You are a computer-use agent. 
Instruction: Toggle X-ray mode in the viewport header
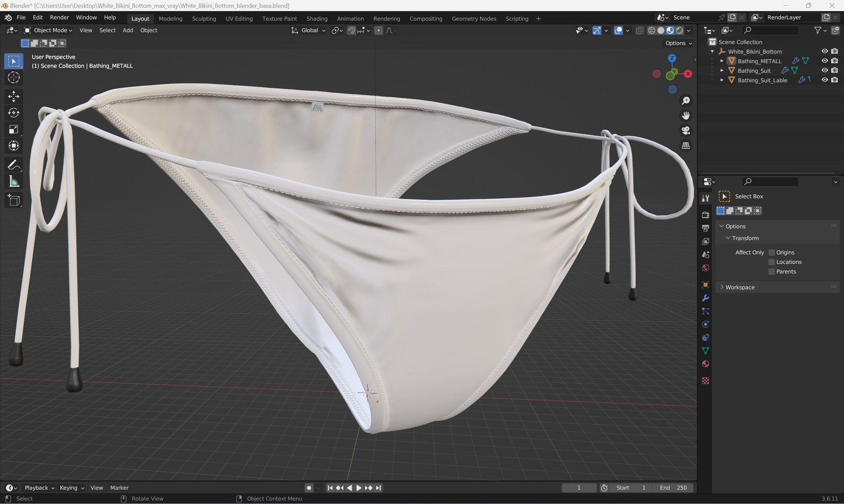(640, 30)
